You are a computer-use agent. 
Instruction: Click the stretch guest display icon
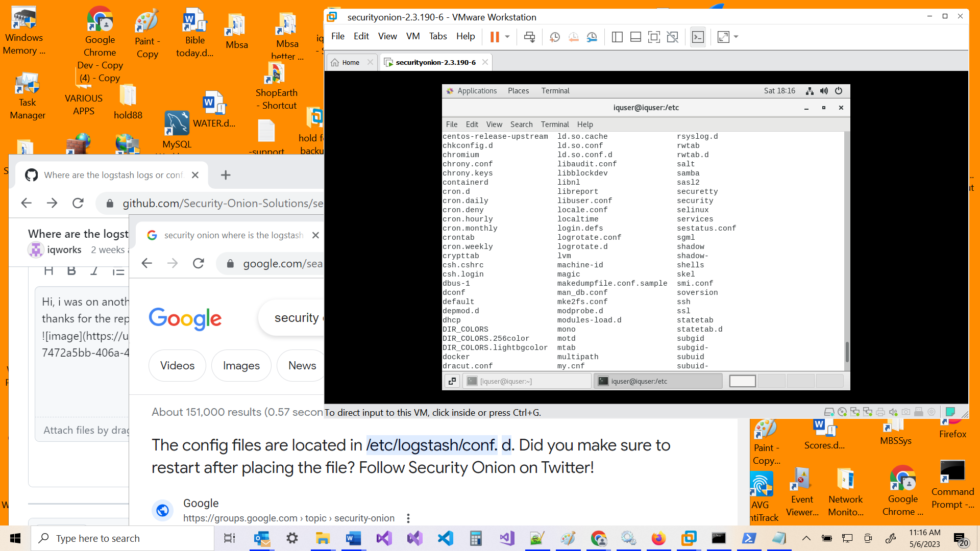click(723, 37)
